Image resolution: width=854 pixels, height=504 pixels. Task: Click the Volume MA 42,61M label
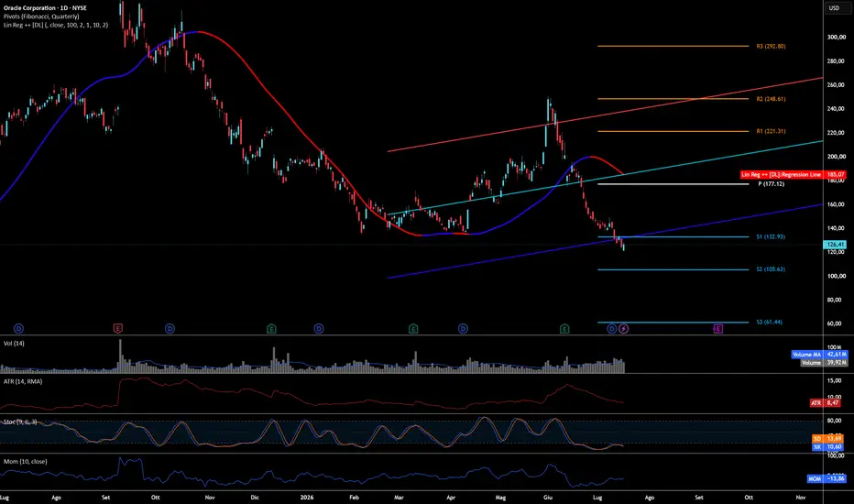[820, 354]
